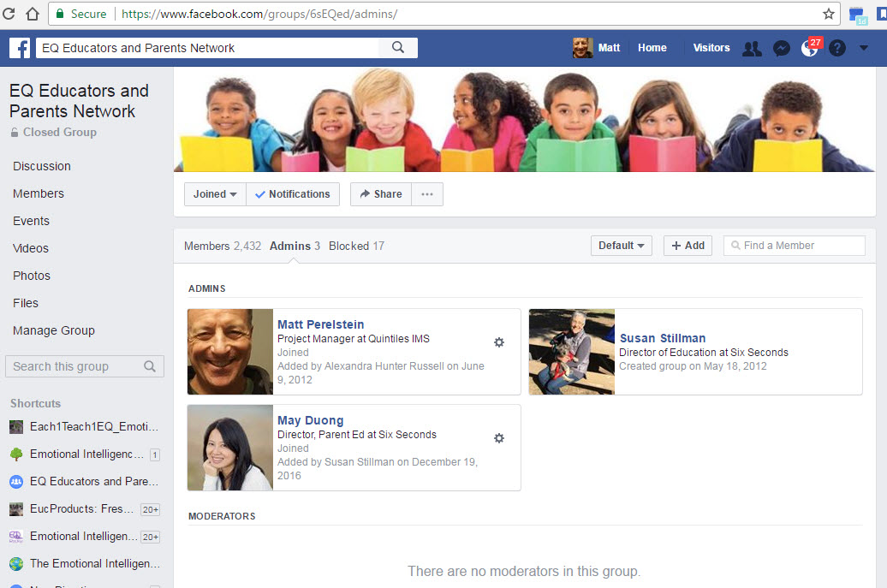The image size is (887, 588).
Task: Click the Add member button
Action: (688, 246)
